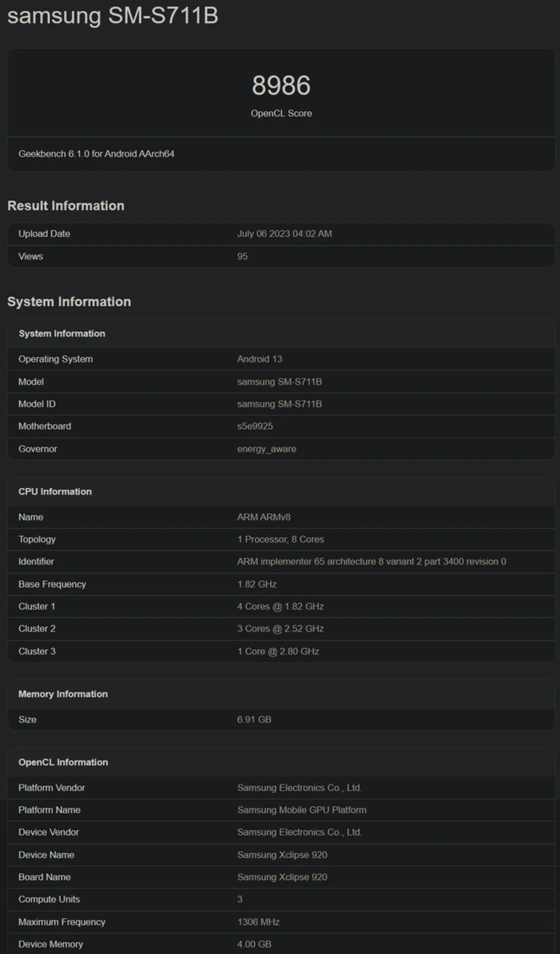Viewport: 560px width, 954px height.
Task: Click the Views value '95'
Action: tap(242, 256)
